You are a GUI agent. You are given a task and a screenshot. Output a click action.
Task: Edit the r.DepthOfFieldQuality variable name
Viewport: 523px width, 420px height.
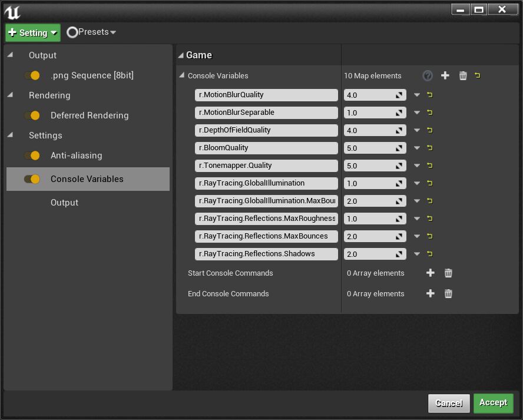pos(266,130)
